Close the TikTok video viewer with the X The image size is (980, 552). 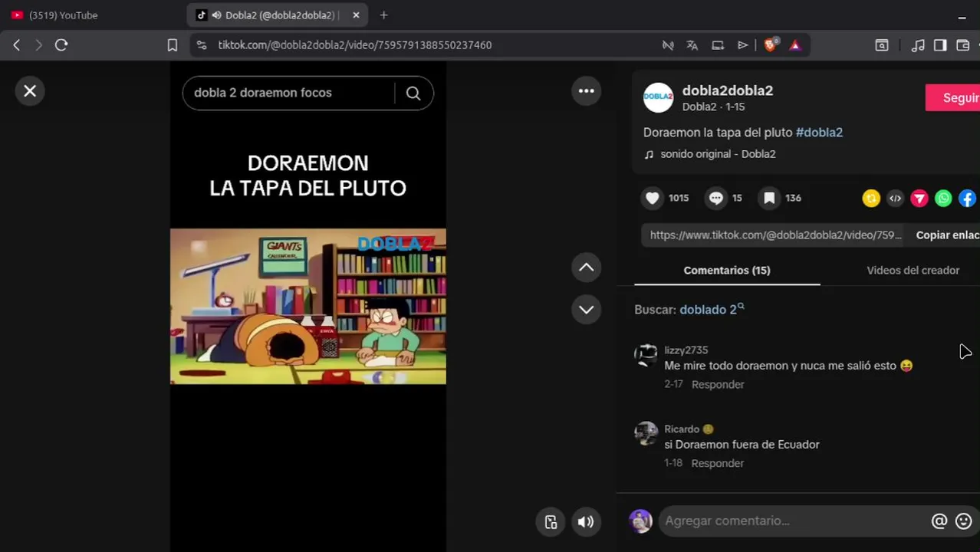pyautogui.click(x=30, y=91)
